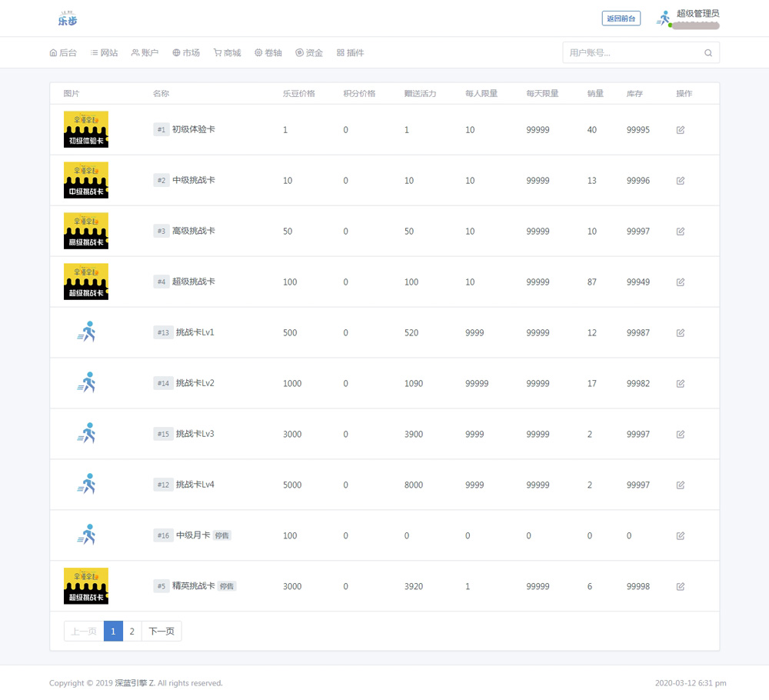Screen dimensions: 769x700
Task: Open editor for 中级月卡 using edit icon
Action: tap(681, 536)
